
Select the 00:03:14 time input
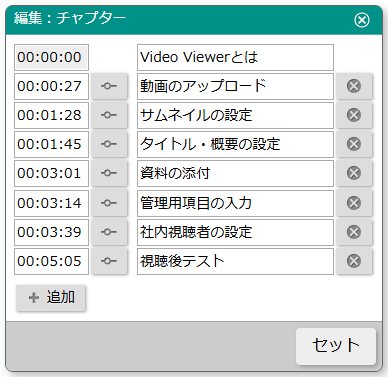[x=51, y=203]
